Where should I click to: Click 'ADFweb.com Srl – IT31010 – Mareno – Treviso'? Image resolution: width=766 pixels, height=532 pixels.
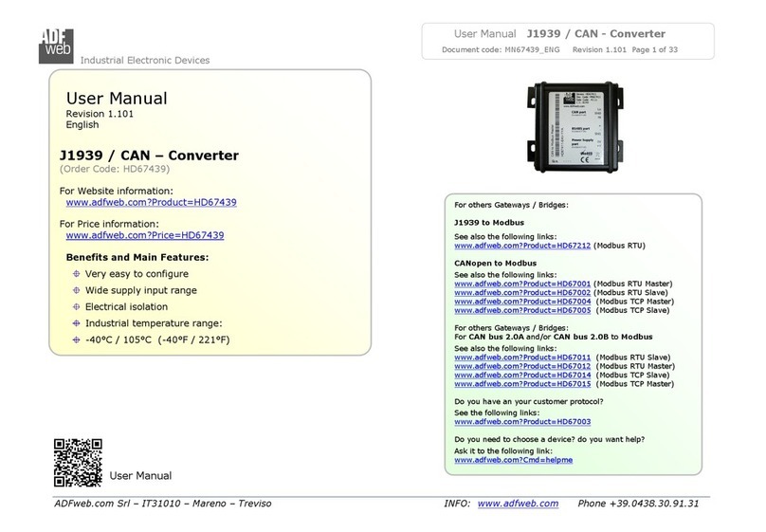pyautogui.click(x=163, y=504)
